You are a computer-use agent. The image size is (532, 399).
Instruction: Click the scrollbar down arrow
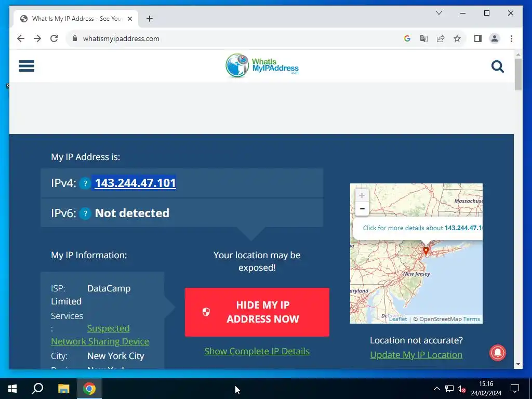click(x=518, y=364)
